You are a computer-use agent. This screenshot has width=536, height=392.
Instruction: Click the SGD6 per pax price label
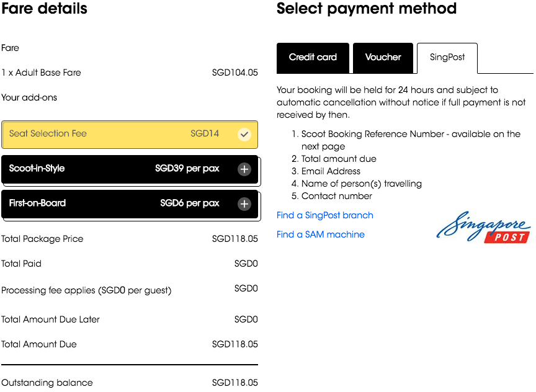click(x=190, y=203)
